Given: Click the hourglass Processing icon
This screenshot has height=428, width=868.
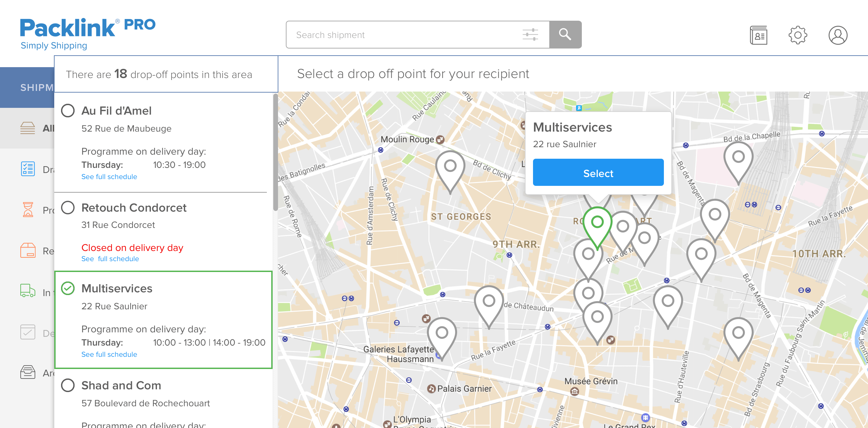Looking at the screenshot, I should [x=28, y=209].
